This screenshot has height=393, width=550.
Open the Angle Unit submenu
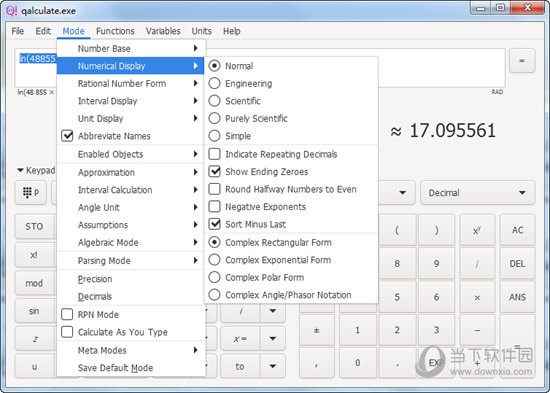[x=130, y=207]
